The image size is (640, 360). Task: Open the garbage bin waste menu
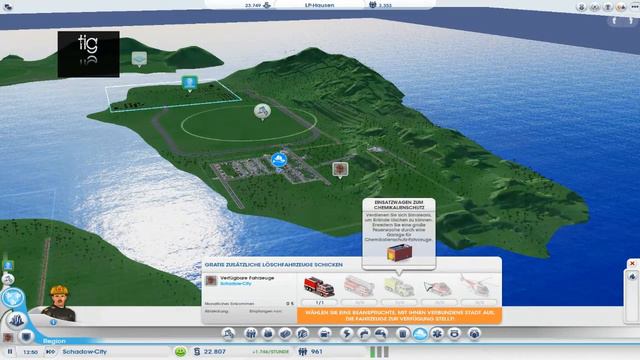coord(402,334)
